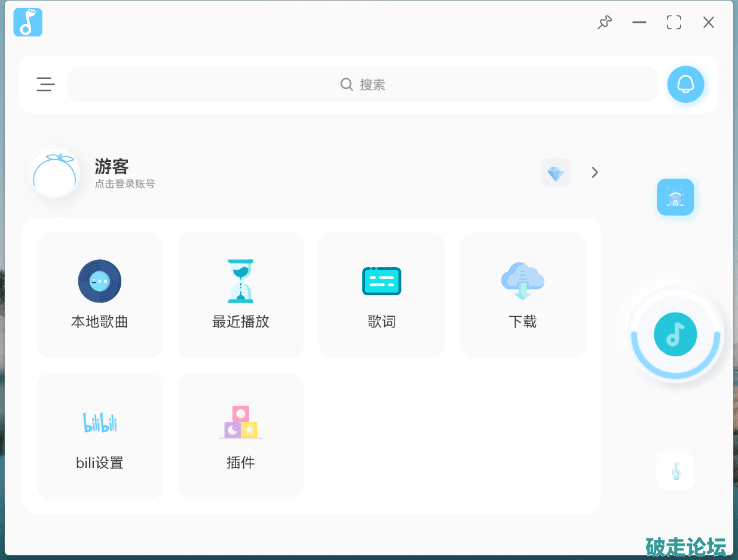Open the plugins blocks icon

click(241, 422)
